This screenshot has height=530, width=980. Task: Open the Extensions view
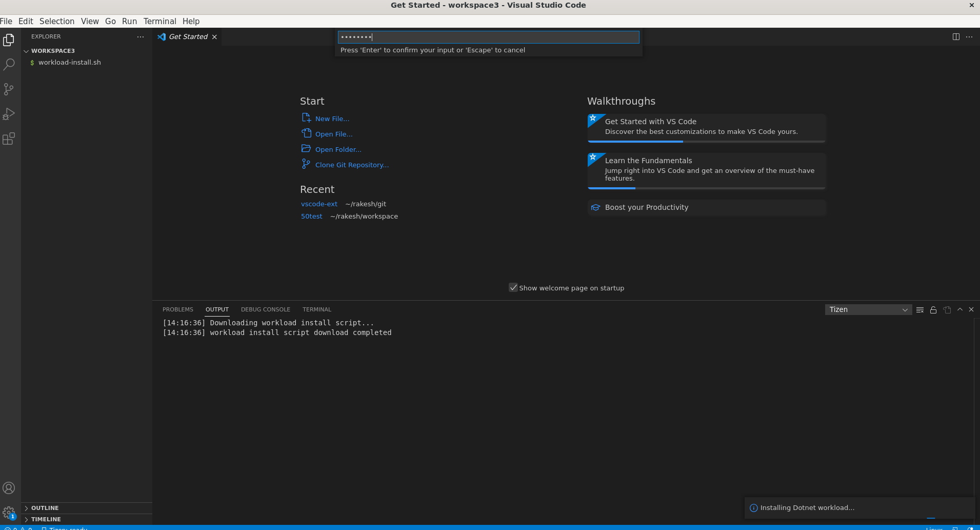tap(9, 139)
